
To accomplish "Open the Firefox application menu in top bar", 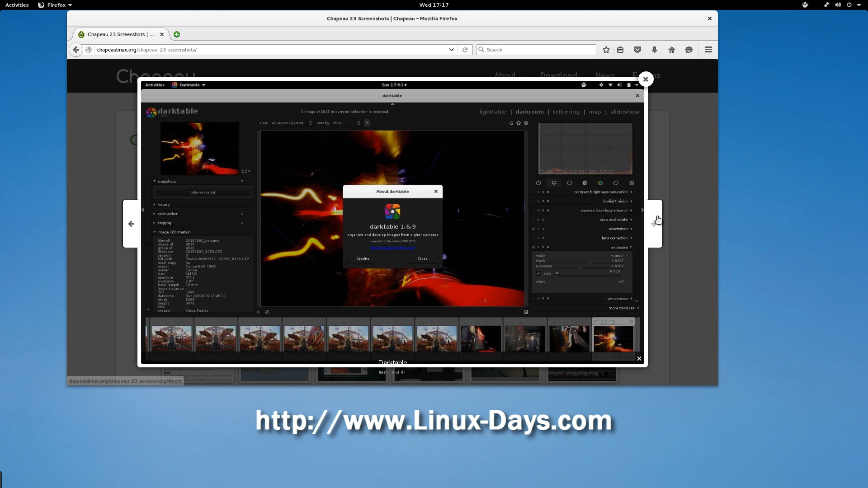I will point(55,5).
